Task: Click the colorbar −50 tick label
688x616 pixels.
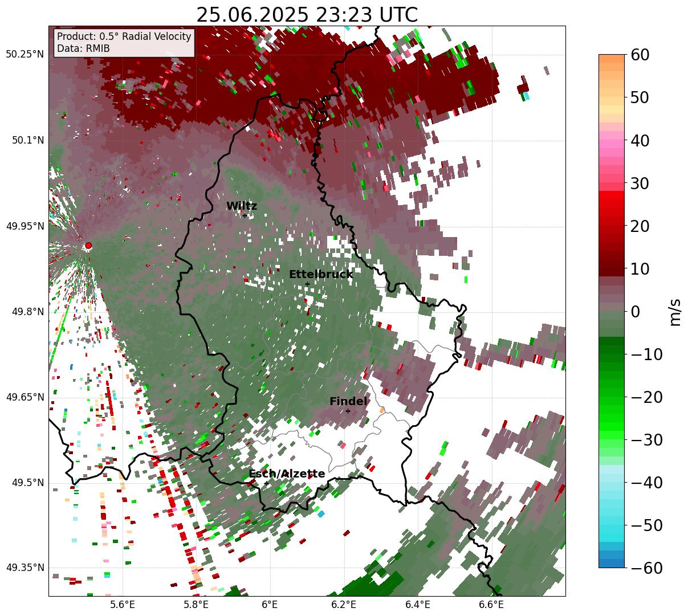Action: click(x=646, y=525)
